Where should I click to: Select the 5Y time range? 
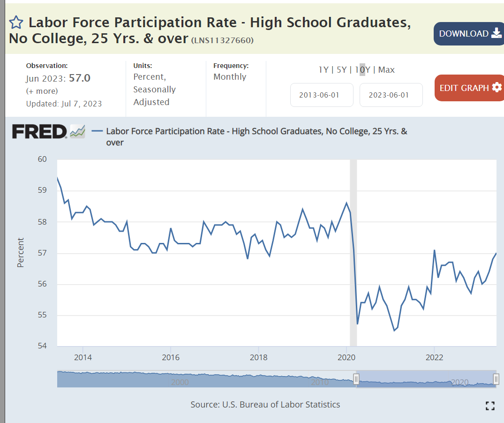tap(341, 70)
